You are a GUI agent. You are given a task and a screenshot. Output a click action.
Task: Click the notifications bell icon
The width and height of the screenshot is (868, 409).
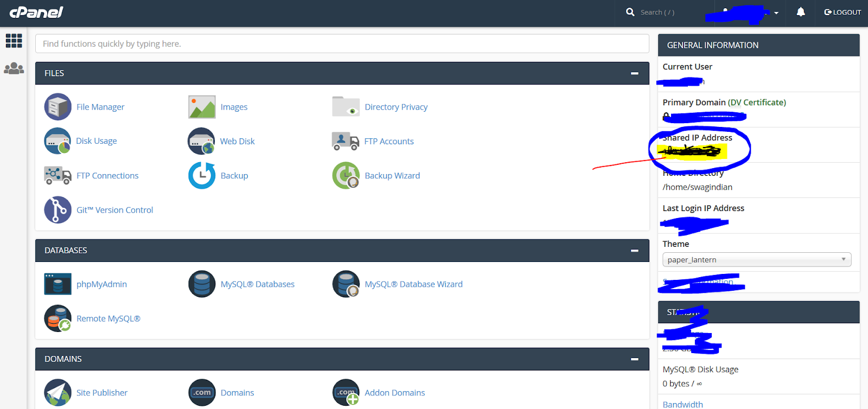[x=801, y=12]
